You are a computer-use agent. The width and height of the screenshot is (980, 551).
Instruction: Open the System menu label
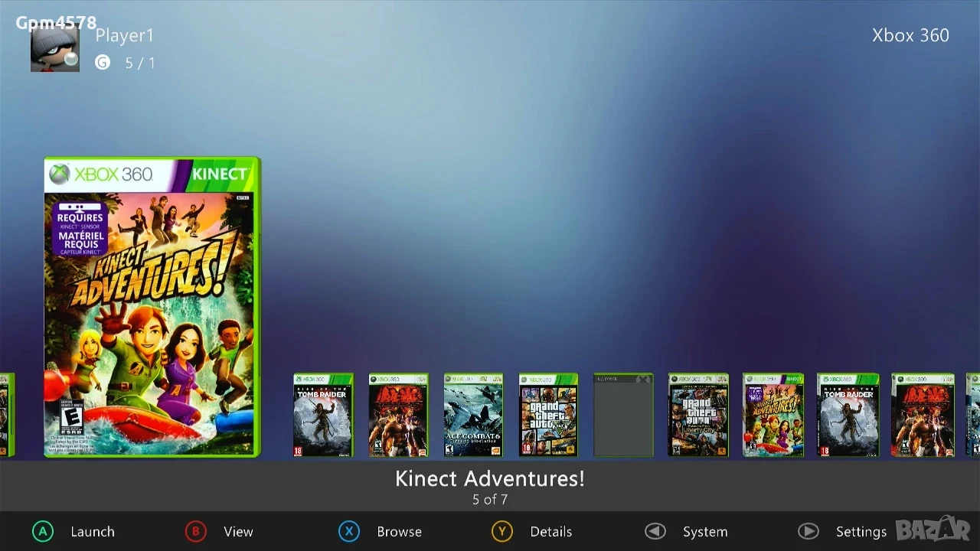[705, 532]
